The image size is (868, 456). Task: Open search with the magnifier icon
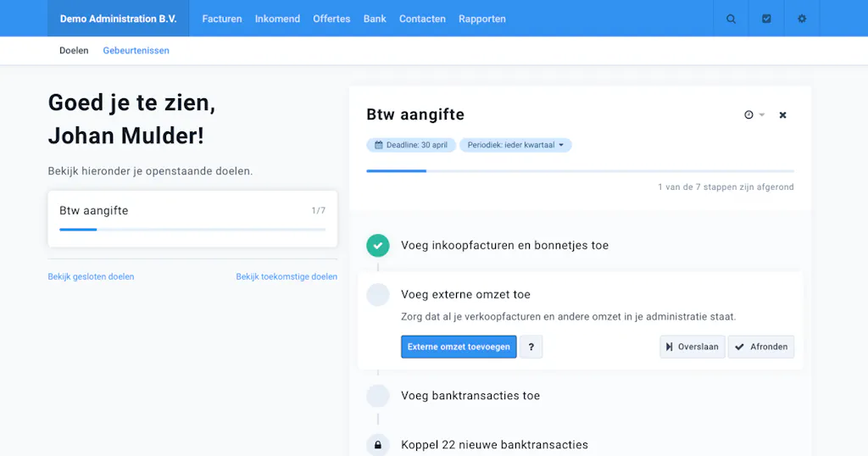(x=731, y=19)
